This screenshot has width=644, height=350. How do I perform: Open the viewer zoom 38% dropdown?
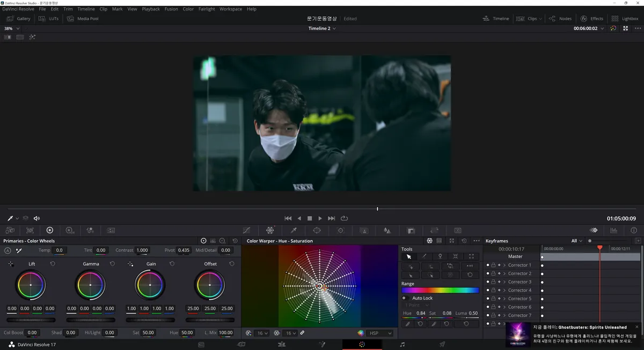[11, 28]
